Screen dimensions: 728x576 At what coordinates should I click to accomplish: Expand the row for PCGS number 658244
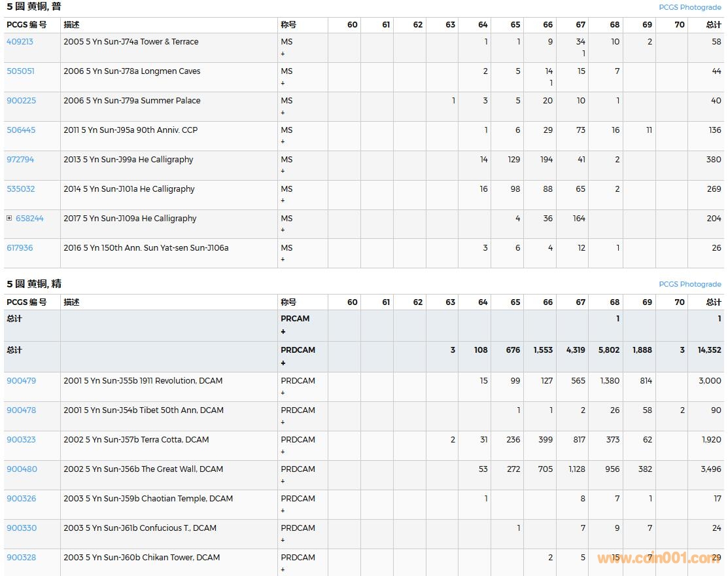point(9,218)
